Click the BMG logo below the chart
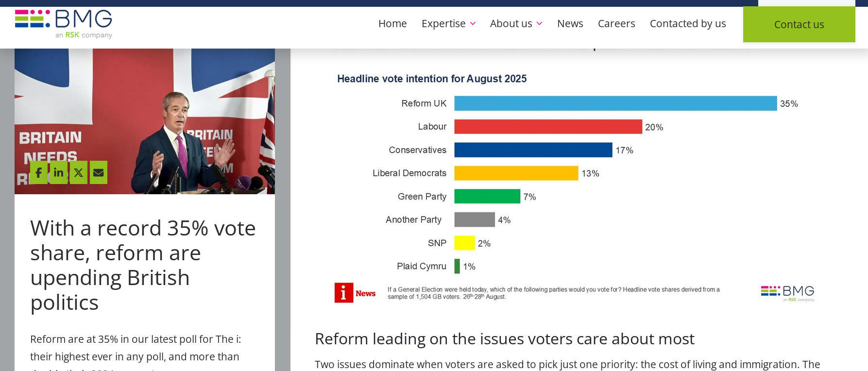Image resolution: width=868 pixels, height=371 pixels. 787,293
